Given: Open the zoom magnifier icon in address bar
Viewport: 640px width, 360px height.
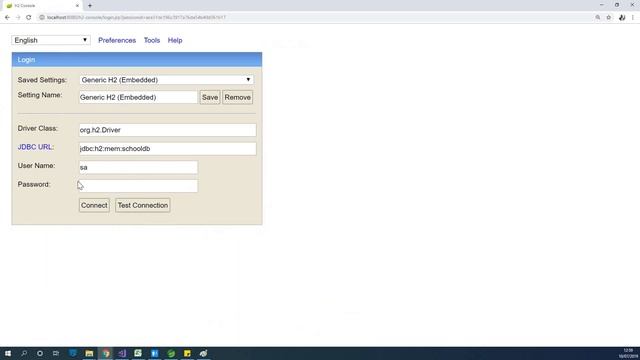Looking at the screenshot, I should [598, 18].
